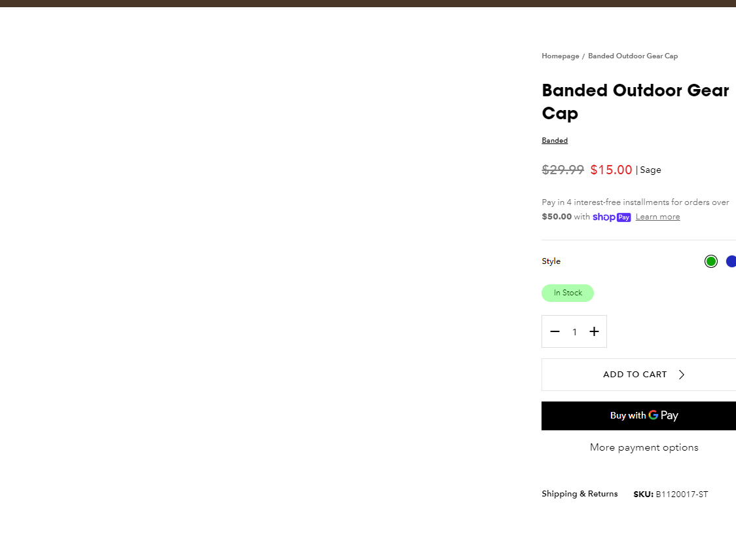Click the chevron arrow beside Add to Cart
Image resolution: width=736 pixels, height=560 pixels.
(x=682, y=375)
